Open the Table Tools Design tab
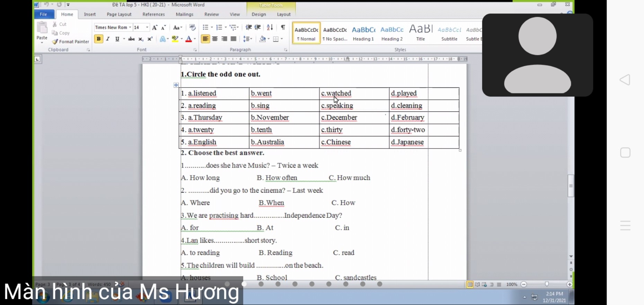This screenshot has height=305, width=644. click(258, 15)
